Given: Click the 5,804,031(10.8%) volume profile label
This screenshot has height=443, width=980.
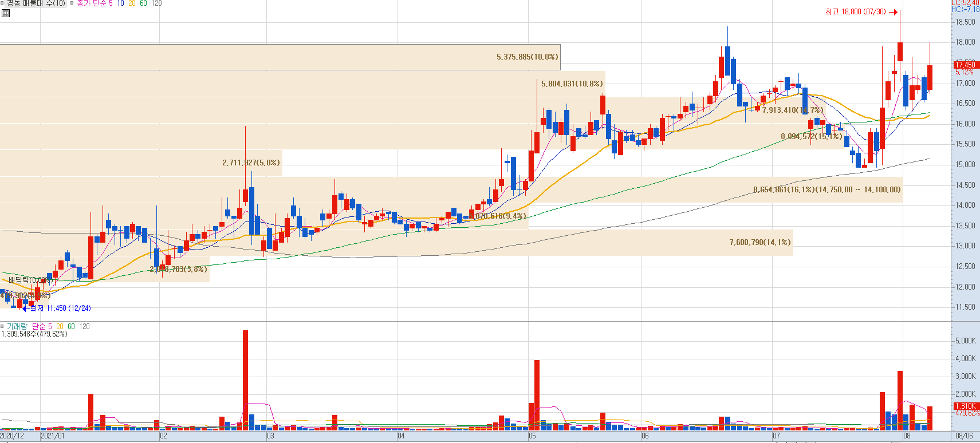Looking at the screenshot, I should pos(572,84).
